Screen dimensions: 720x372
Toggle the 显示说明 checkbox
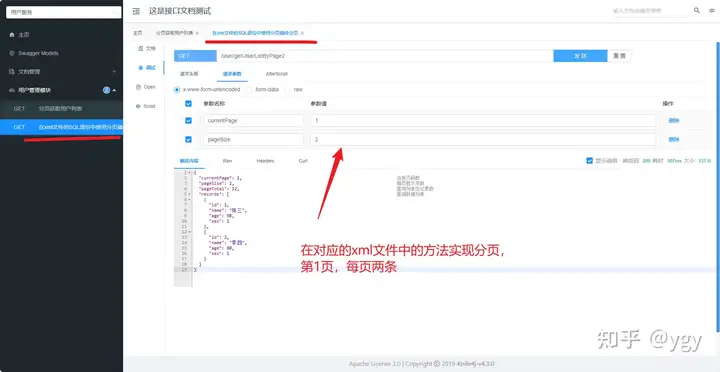(590, 161)
